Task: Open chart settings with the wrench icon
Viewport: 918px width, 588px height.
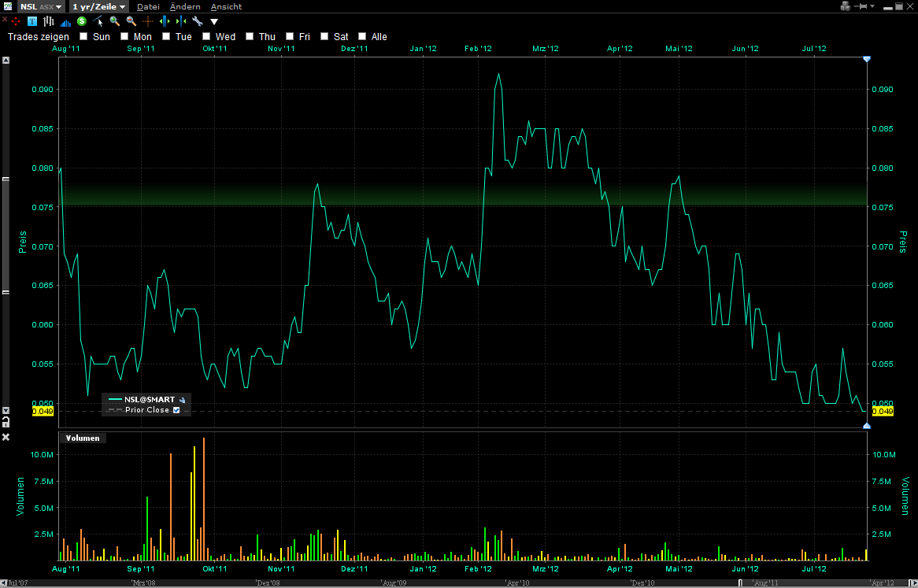Action: point(197,21)
